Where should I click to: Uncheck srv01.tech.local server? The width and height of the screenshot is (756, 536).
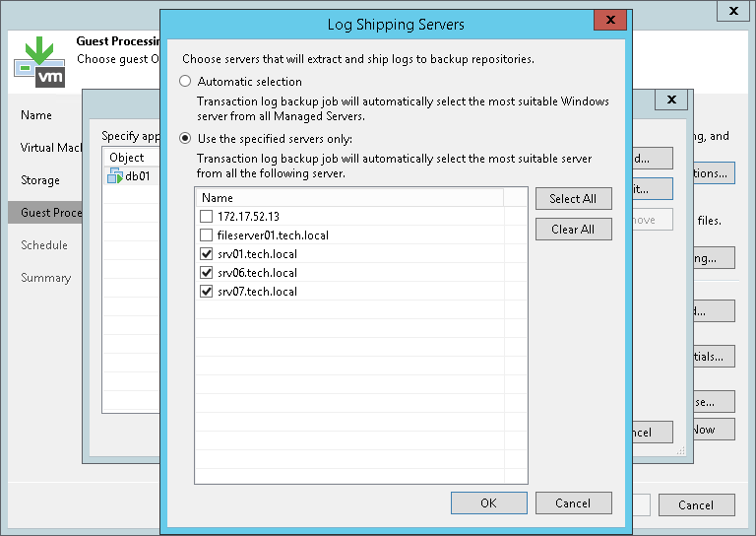point(206,254)
